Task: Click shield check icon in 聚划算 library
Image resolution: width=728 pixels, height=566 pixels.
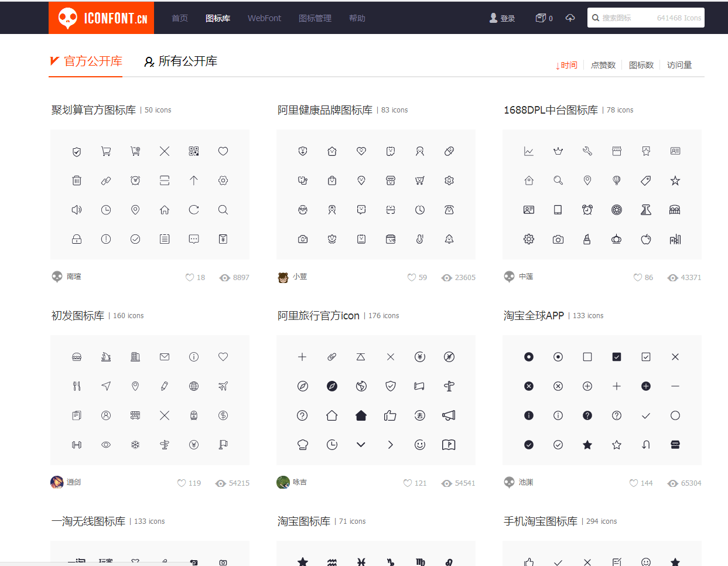Action: [77, 151]
